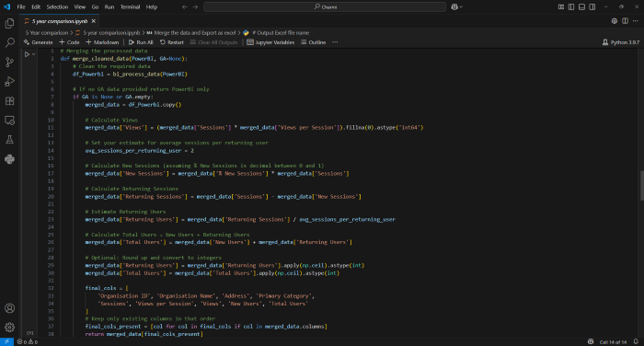Open the Testing flask icon

tap(9, 140)
